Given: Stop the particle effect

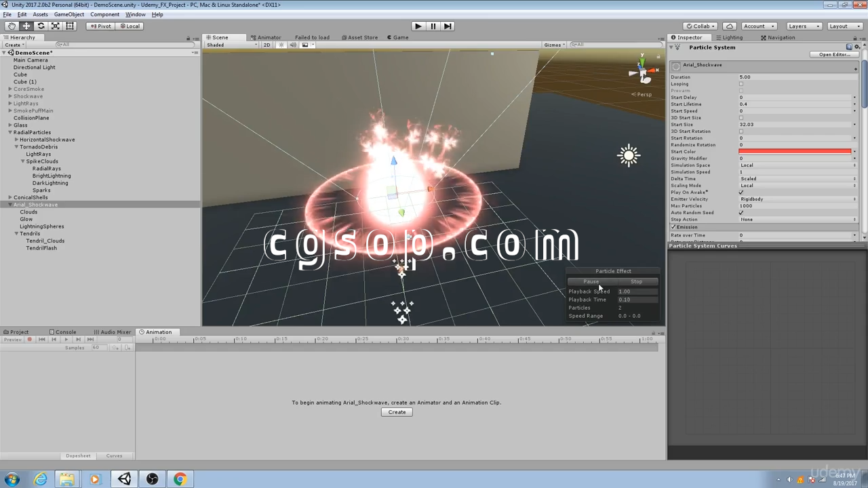Looking at the screenshot, I should pos(636,281).
